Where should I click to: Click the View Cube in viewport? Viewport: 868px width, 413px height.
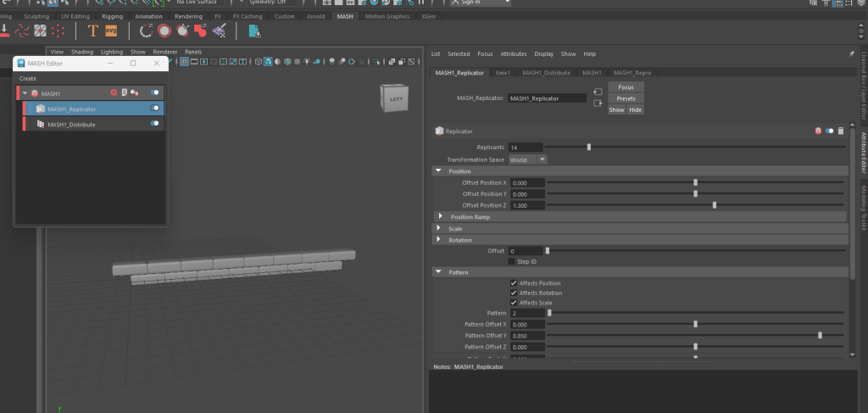tap(394, 98)
